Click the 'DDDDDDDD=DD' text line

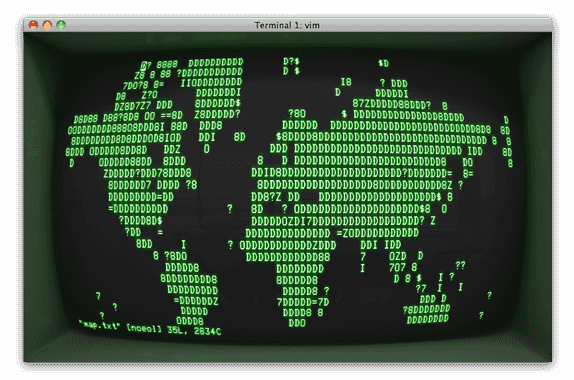[141, 197]
